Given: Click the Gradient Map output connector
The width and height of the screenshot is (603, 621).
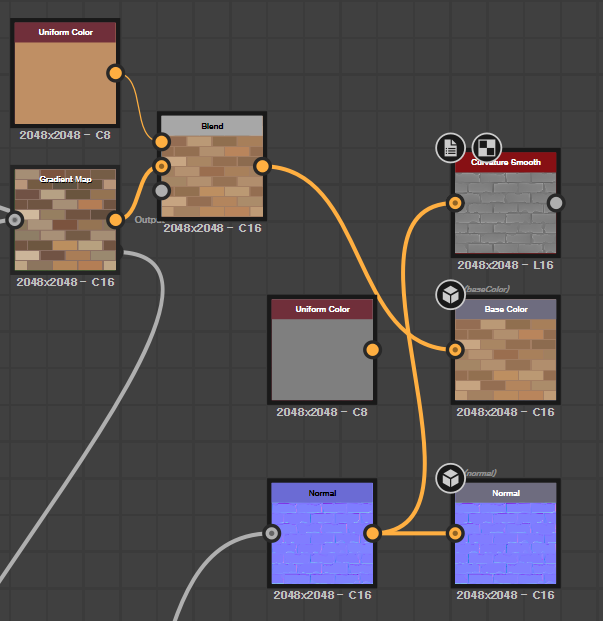Looking at the screenshot, I should [x=115, y=220].
